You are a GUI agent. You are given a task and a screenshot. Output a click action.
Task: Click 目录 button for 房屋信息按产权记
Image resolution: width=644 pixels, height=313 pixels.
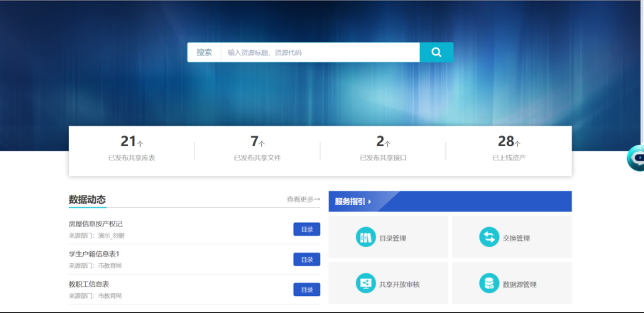tap(307, 229)
